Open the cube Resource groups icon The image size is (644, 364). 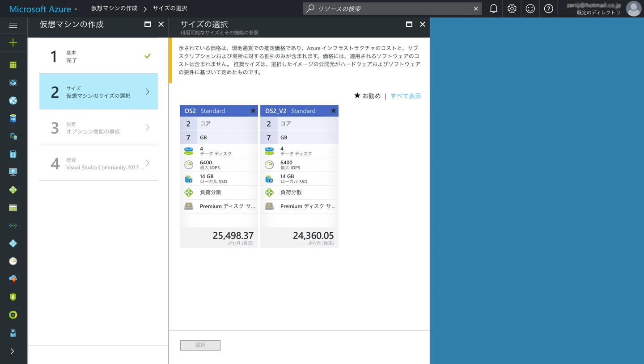point(13,83)
